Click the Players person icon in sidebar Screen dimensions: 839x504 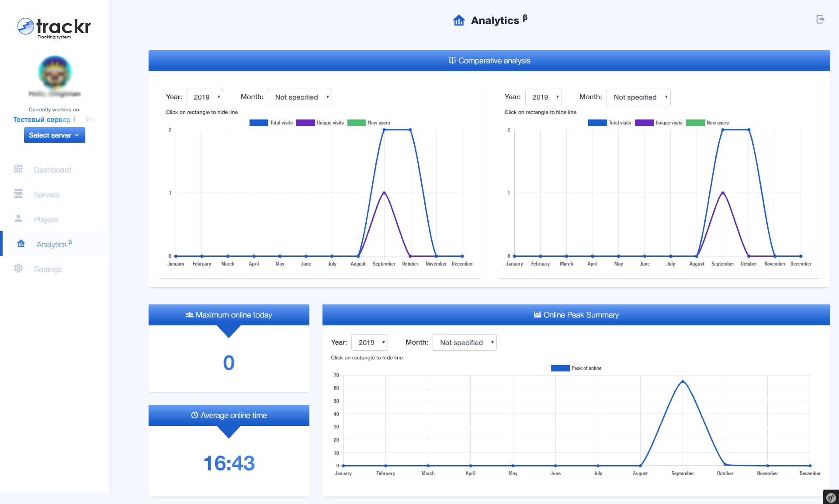18,219
